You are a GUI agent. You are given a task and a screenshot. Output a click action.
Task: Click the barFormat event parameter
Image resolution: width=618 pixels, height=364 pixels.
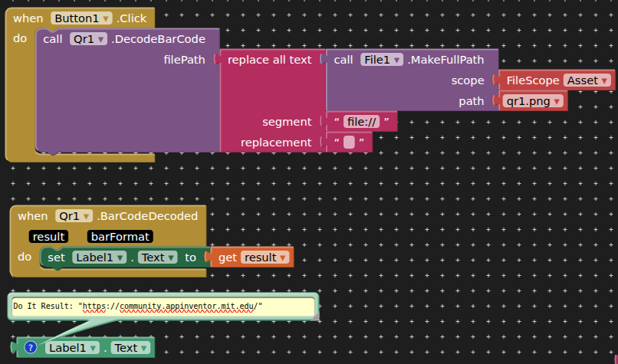tap(119, 237)
